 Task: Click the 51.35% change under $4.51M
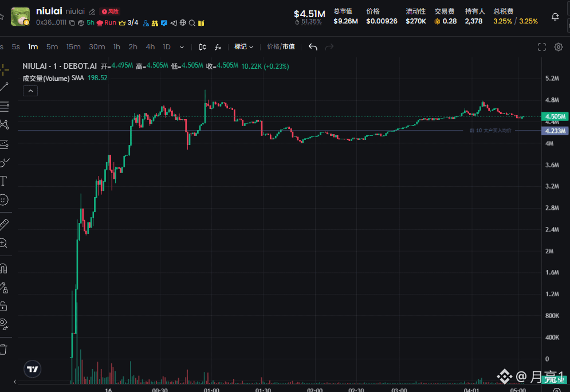coord(309,22)
